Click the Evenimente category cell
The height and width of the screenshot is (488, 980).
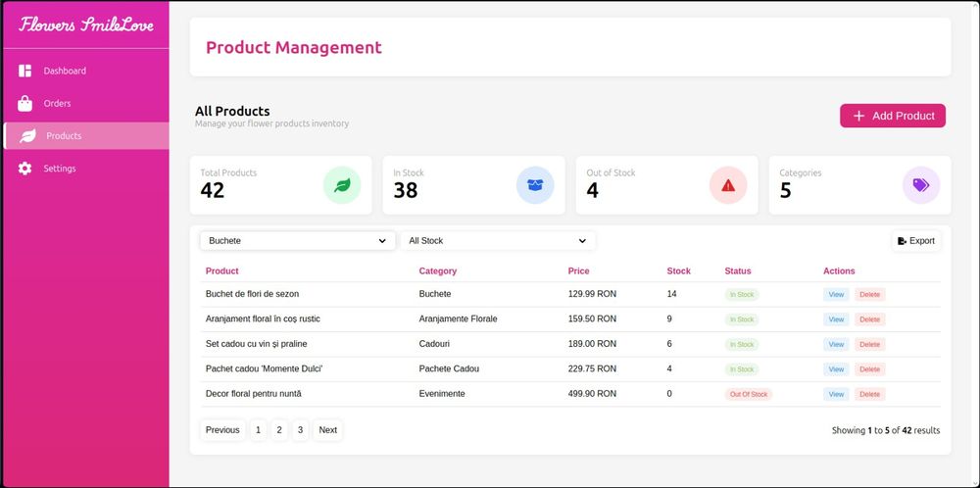point(442,394)
